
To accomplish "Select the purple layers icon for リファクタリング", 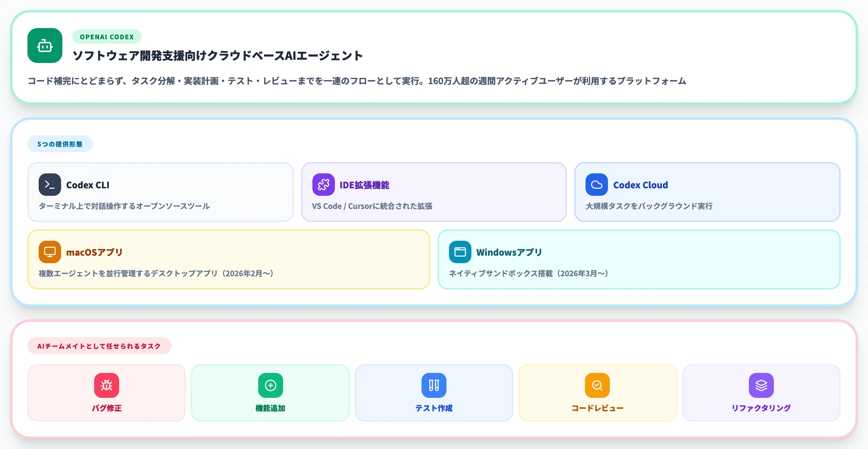I will pyautogui.click(x=761, y=385).
